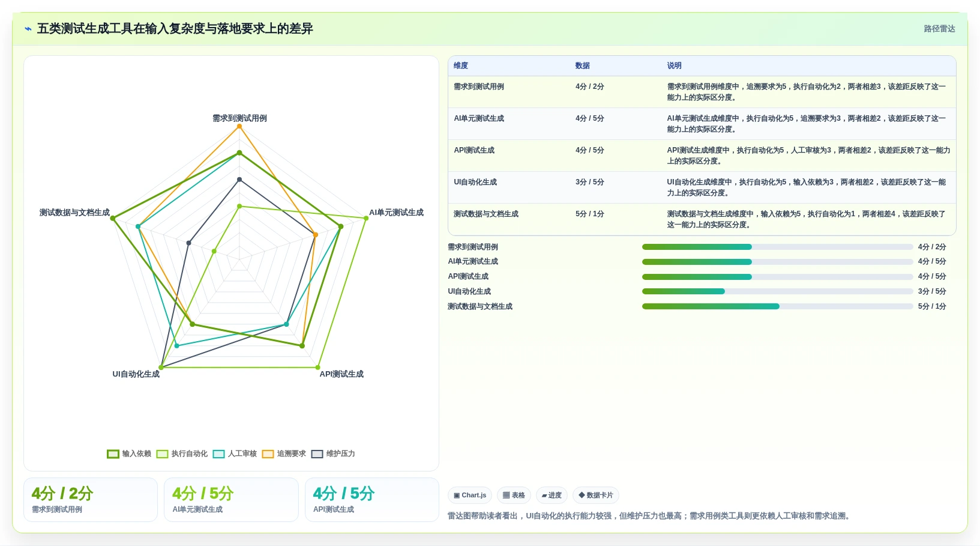The height and width of the screenshot is (546, 980).
Task: Click the page title 五类测试生成工具 heading
Action: (175, 29)
